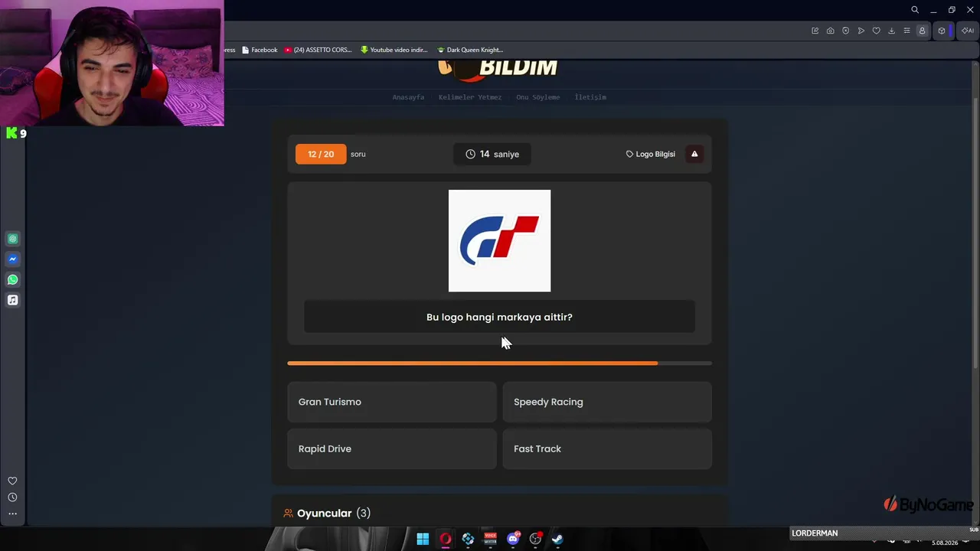Screen dimensions: 980x551
Task: Open bookmarks heart in the sidebar
Action: coord(12,481)
